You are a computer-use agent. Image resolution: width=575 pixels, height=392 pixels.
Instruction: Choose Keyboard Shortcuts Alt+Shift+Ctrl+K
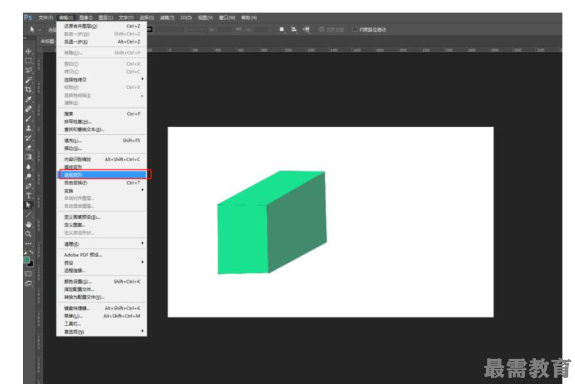coord(101,308)
